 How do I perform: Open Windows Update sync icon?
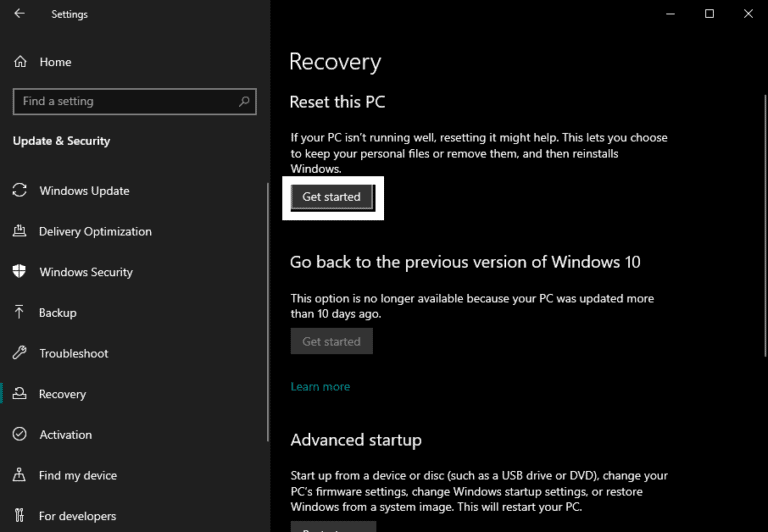tap(19, 191)
